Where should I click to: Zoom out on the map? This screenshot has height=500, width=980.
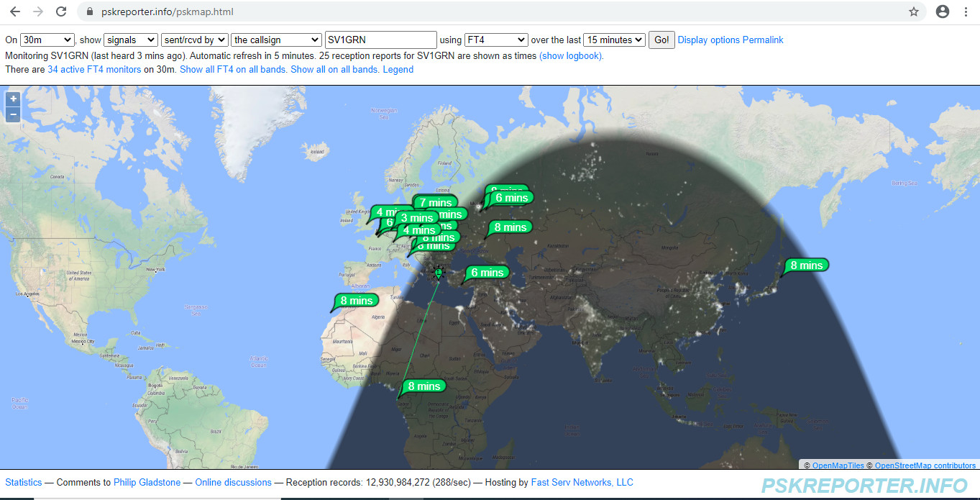12,114
